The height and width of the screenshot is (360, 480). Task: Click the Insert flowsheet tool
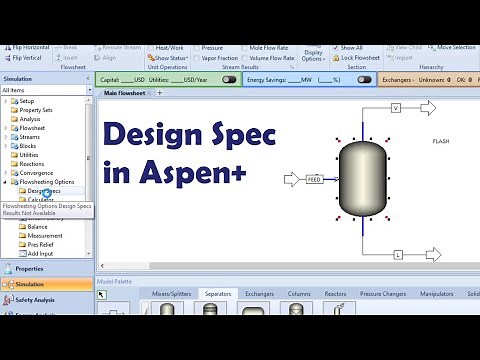click(66, 58)
